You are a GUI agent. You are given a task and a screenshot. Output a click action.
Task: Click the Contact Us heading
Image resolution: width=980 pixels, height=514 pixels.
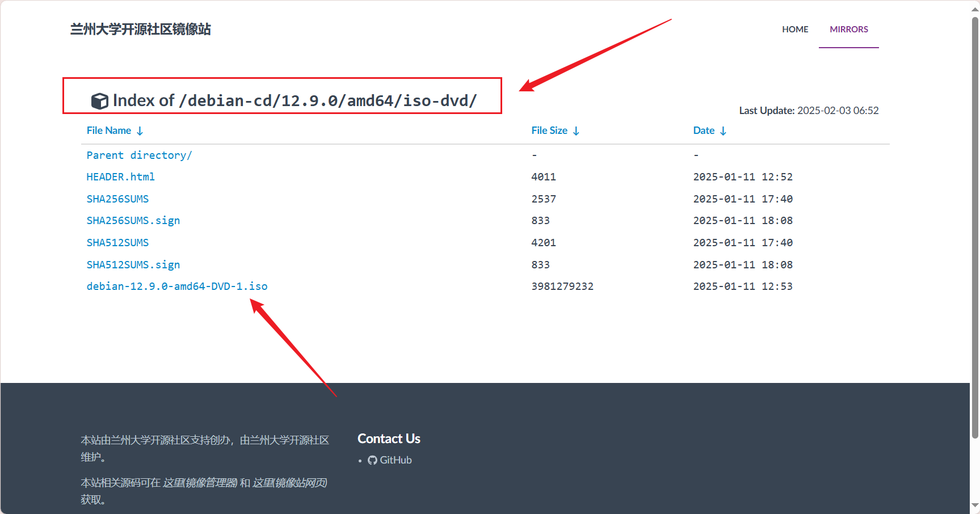pyautogui.click(x=389, y=439)
